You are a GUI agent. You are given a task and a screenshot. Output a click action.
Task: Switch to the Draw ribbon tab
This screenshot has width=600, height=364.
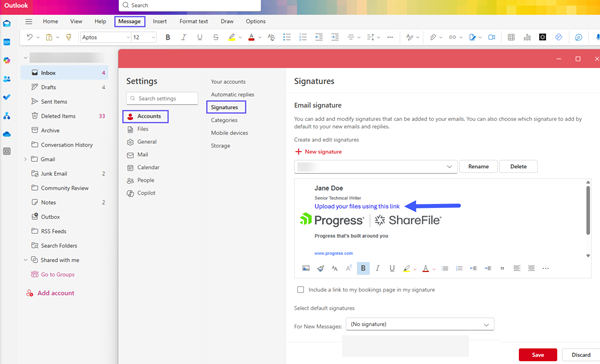pyautogui.click(x=227, y=21)
